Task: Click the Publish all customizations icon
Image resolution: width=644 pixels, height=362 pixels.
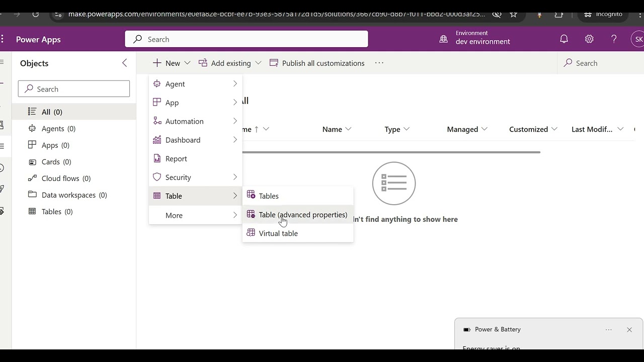Action: pos(274,63)
